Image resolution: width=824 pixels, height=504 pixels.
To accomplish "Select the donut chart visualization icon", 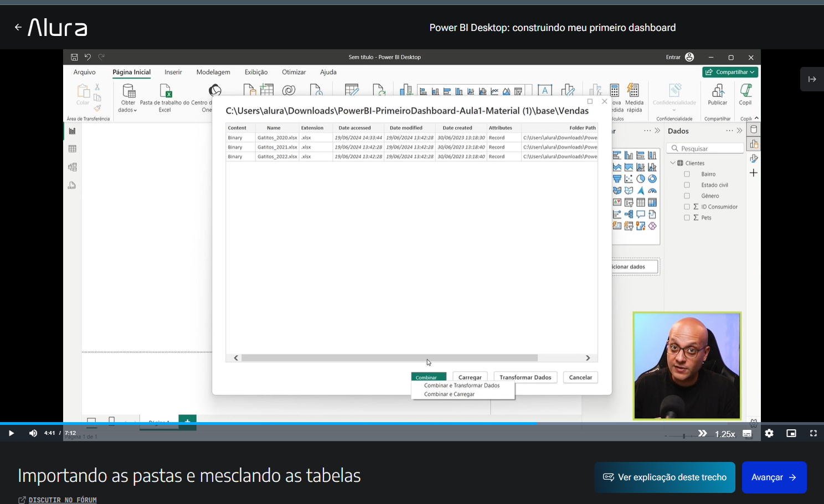I will pos(652,179).
